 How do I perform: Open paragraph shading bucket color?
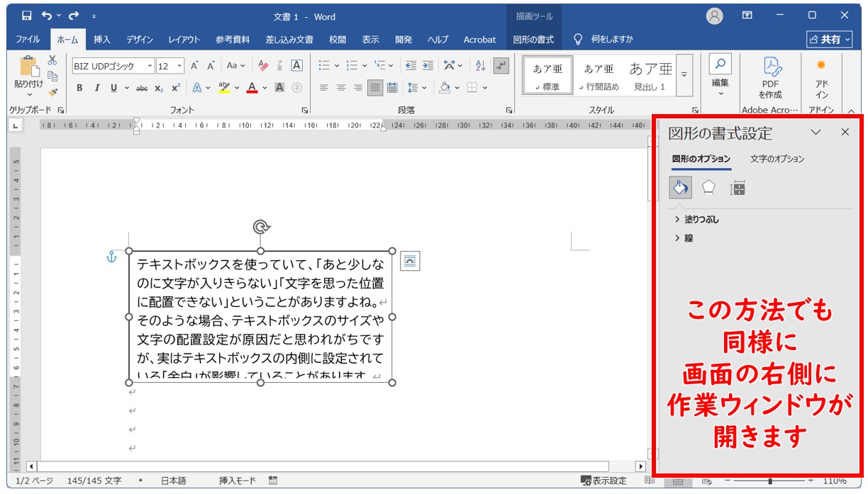(445, 88)
